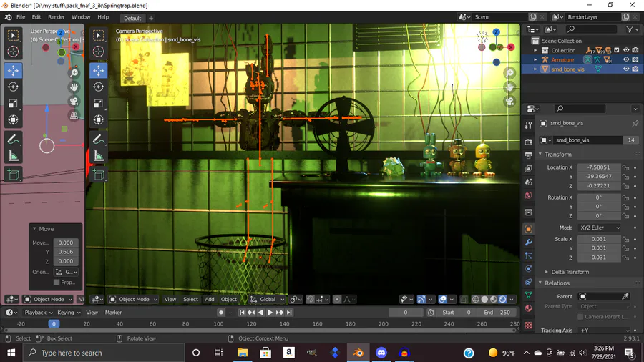Toggle Proportional checkbox in Move panel
644x362 pixels.
[57, 283]
